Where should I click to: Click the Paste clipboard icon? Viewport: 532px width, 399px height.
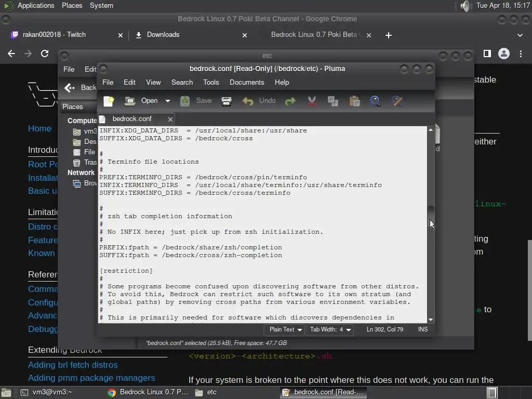pos(354,101)
